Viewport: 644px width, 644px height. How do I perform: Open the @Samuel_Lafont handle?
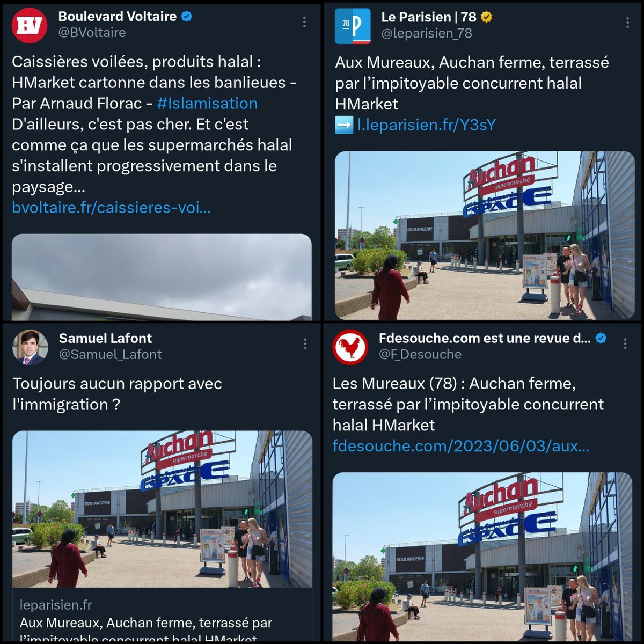click(110, 355)
